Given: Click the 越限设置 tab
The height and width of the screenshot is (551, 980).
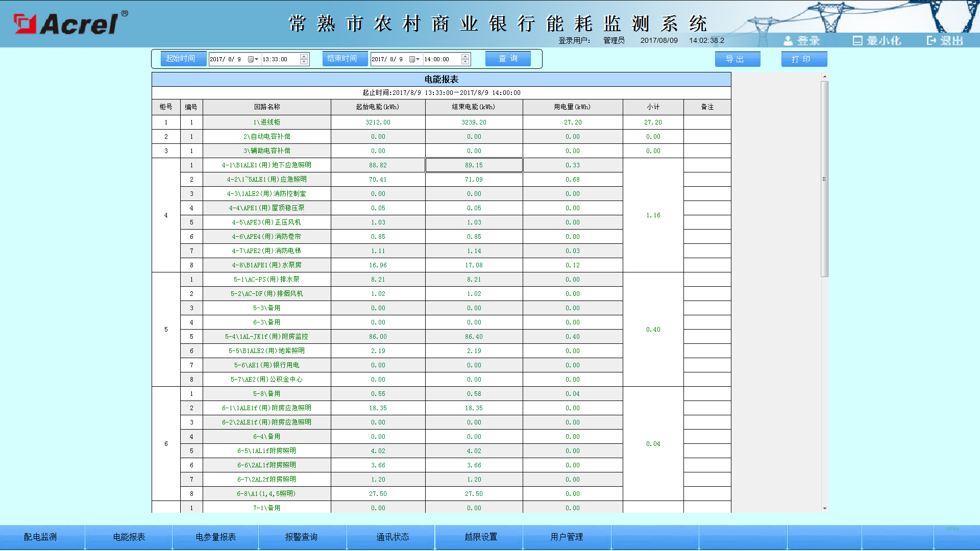Looking at the screenshot, I should click(480, 537).
